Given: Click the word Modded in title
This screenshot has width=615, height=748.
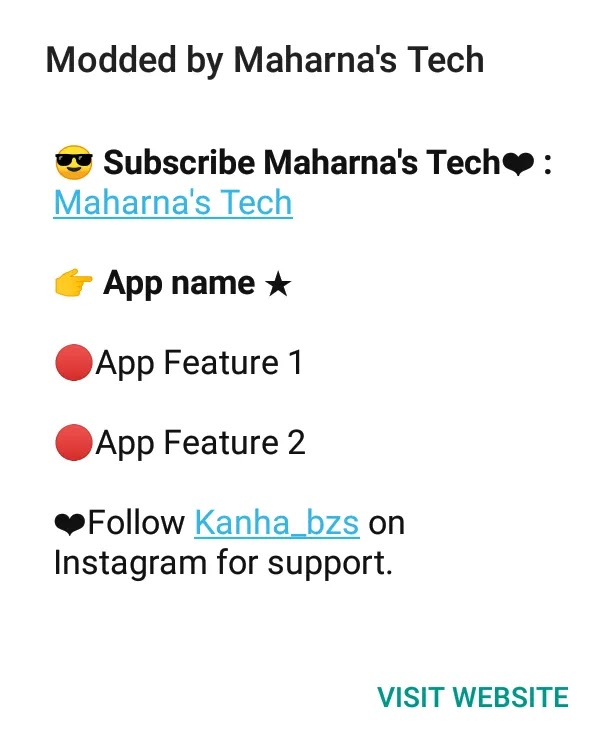Looking at the screenshot, I should [x=111, y=60].
